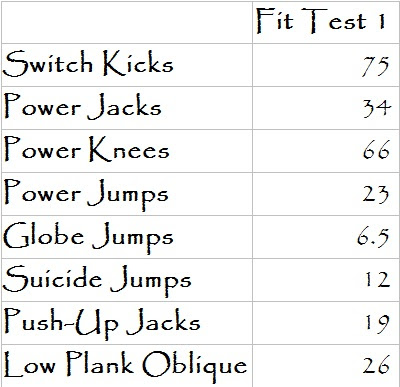The width and height of the screenshot is (400, 387).
Task: Select the cell with value 34
Action: click(326, 108)
